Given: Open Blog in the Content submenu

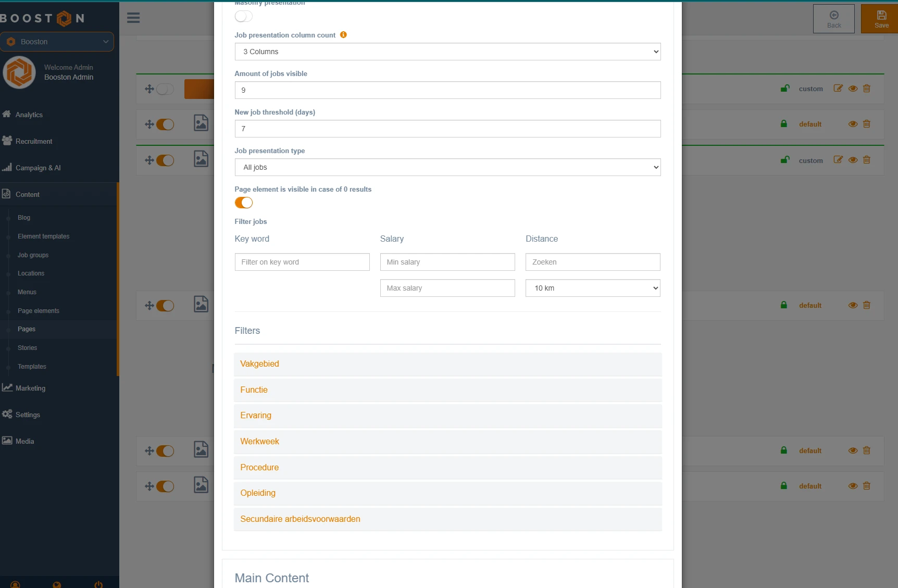Looking at the screenshot, I should (24, 218).
